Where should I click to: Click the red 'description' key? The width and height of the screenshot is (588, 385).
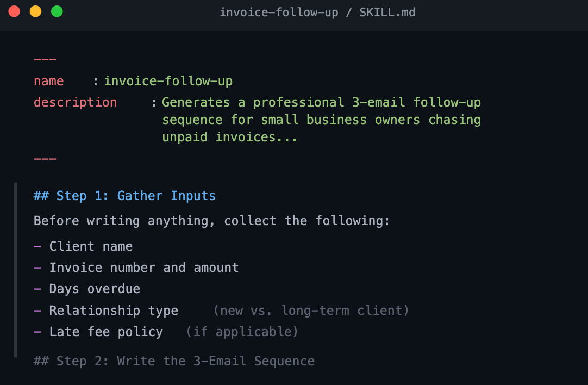pos(76,102)
